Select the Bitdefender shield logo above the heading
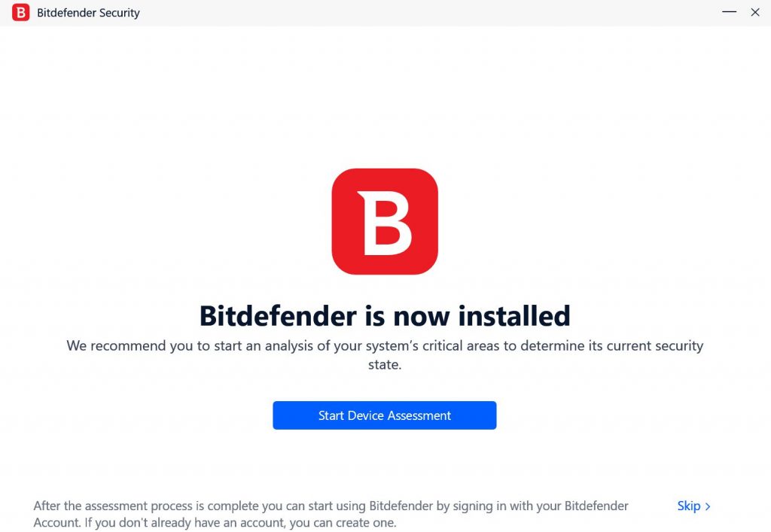 (385, 220)
